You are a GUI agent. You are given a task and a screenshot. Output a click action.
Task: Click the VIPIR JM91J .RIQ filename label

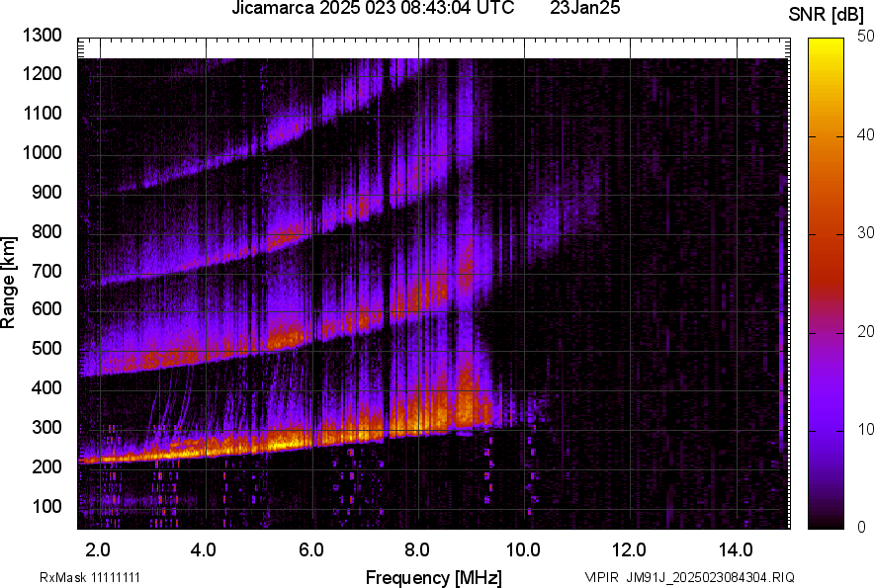(689, 577)
